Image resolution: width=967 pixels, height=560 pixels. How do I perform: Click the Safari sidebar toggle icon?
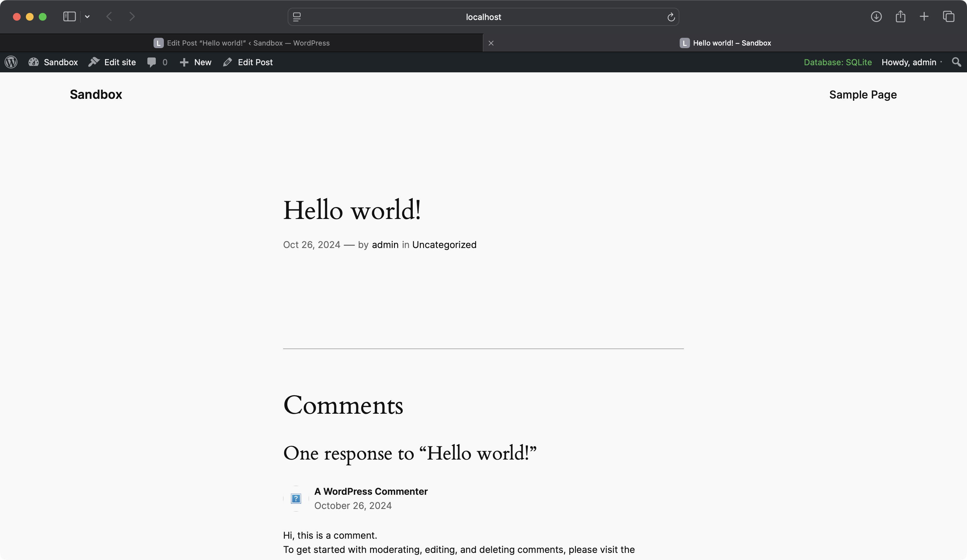(x=69, y=16)
